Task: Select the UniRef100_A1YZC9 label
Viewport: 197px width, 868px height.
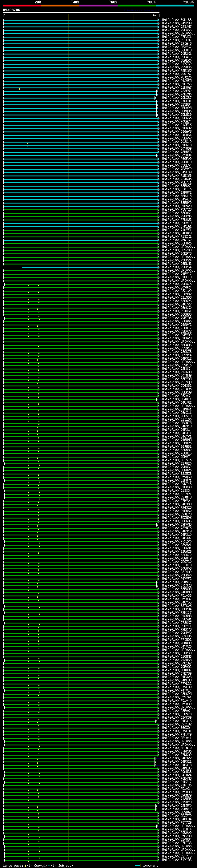Action: pos(177,64)
